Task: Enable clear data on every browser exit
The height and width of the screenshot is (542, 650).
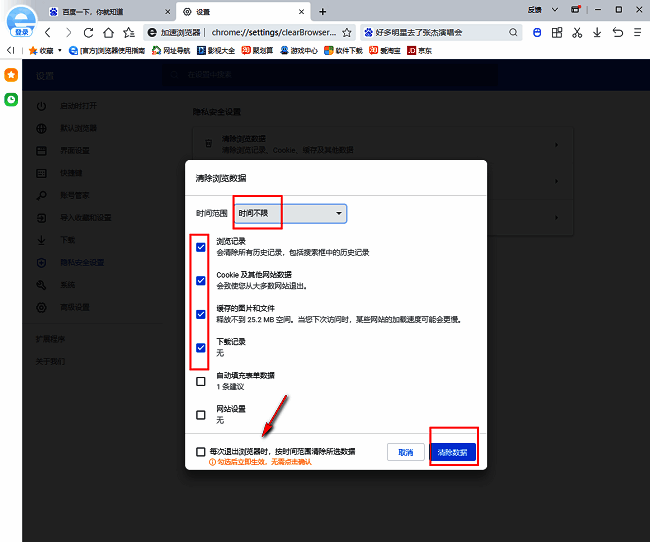Action: click(201, 452)
